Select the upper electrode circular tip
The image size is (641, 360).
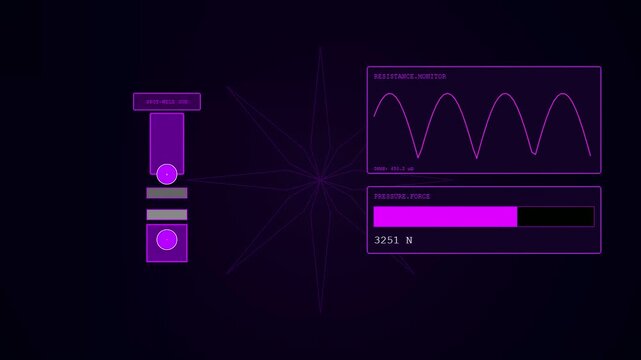167,174
